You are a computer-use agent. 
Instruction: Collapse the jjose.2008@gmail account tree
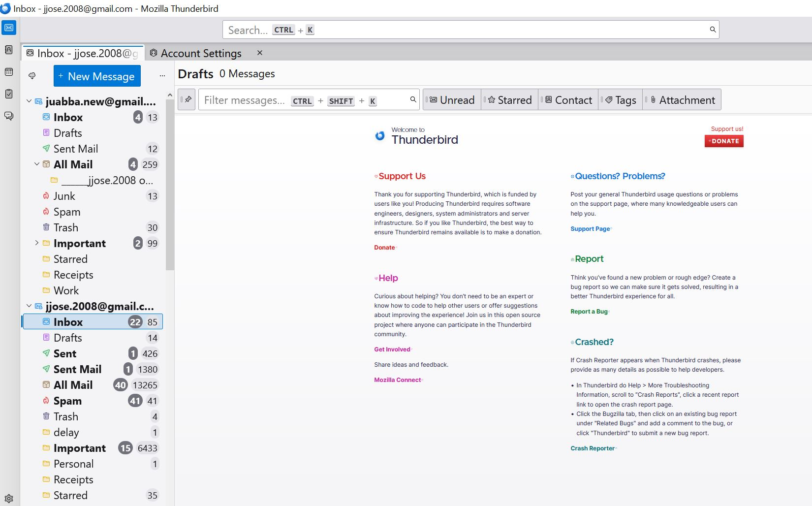[x=29, y=306]
